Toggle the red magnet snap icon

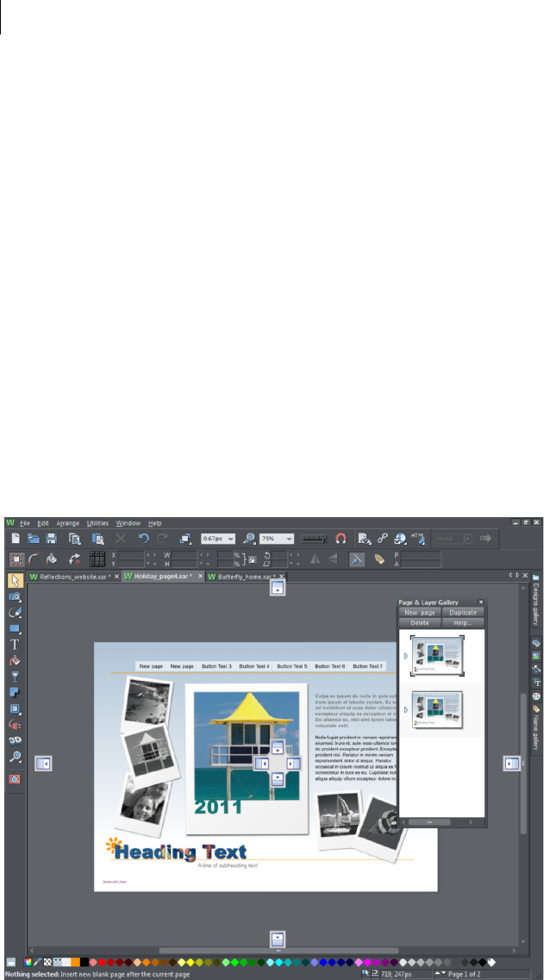[341, 538]
